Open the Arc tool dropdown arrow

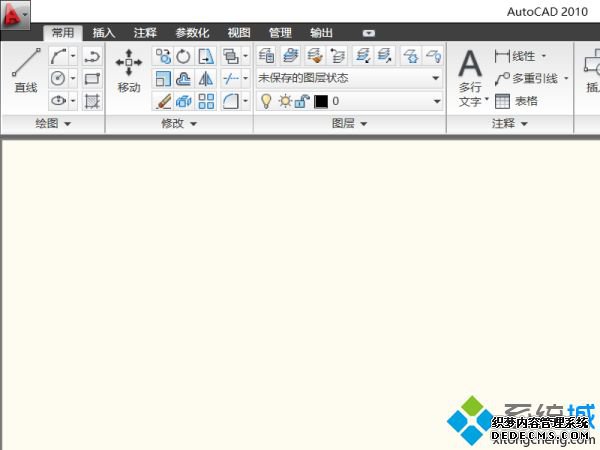click(73, 57)
